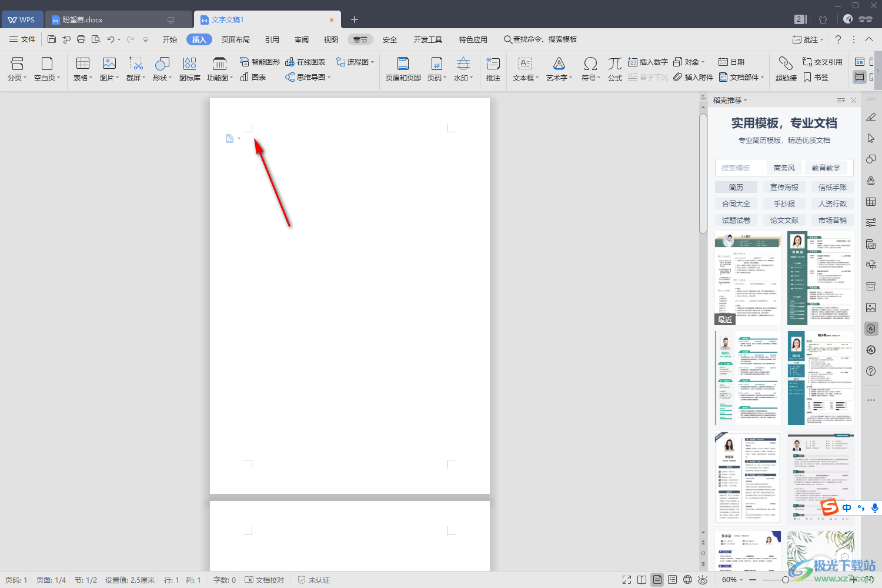Select the 论文文献 template category
Image resolution: width=882 pixels, height=588 pixels.
click(784, 220)
